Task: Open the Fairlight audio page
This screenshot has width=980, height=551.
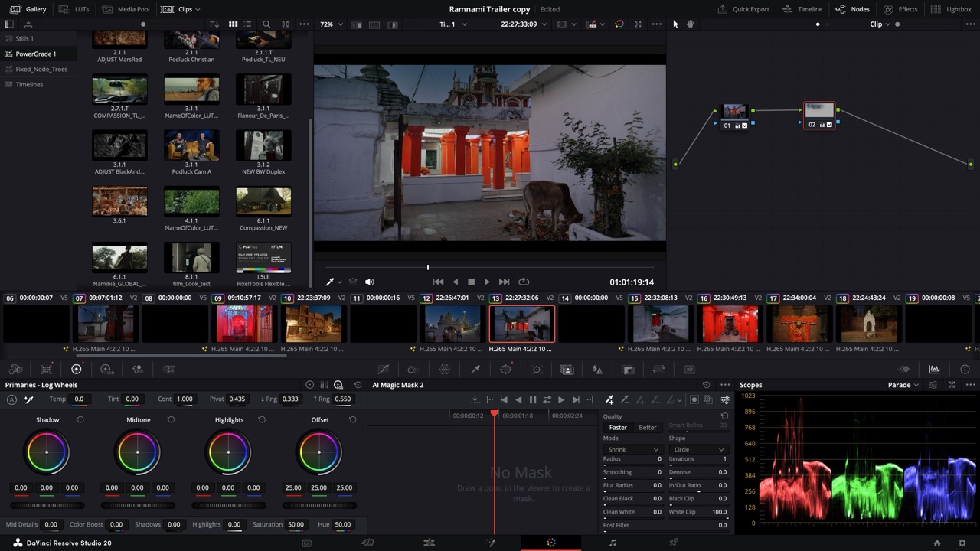Action: pyautogui.click(x=612, y=543)
